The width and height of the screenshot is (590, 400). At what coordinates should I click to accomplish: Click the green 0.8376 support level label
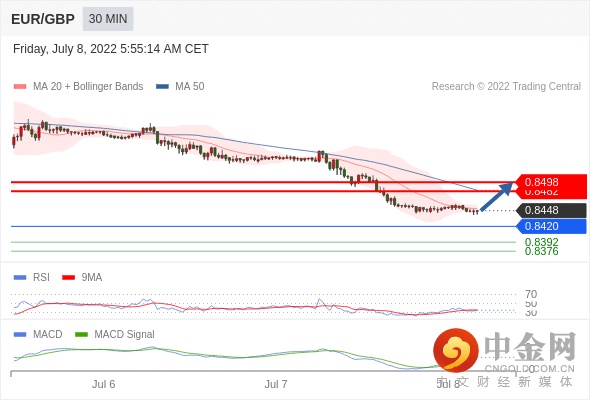(541, 251)
